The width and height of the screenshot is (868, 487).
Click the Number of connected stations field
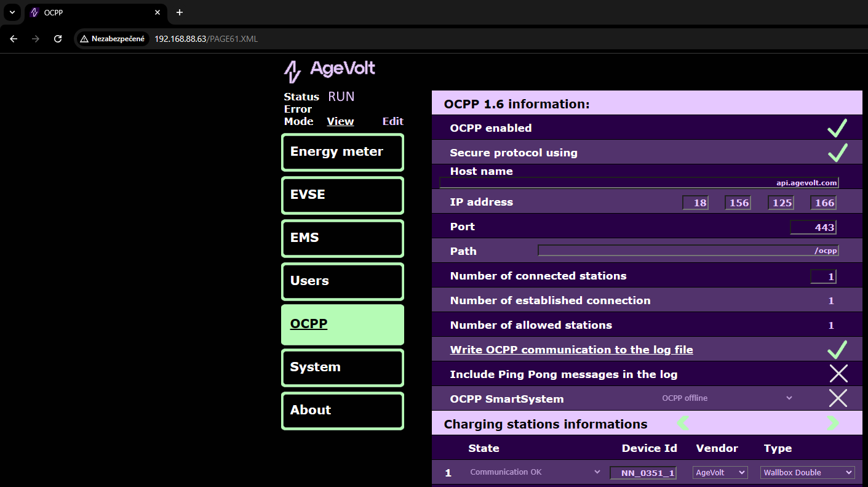click(x=824, y=276)
